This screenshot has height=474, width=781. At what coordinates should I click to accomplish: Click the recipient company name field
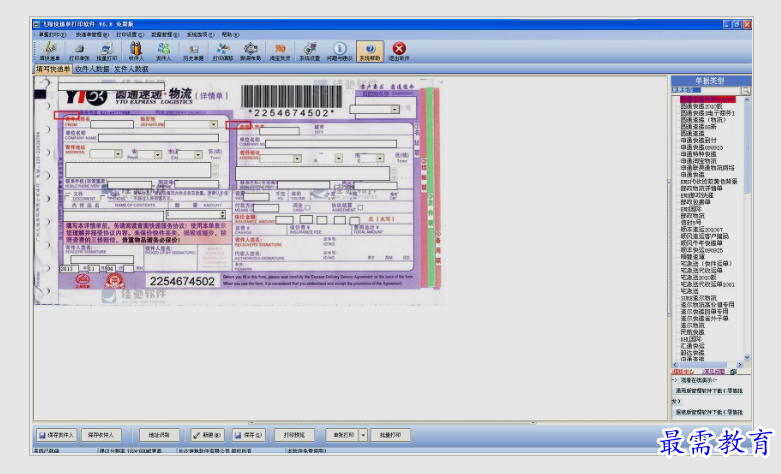(x=331, y=143)
